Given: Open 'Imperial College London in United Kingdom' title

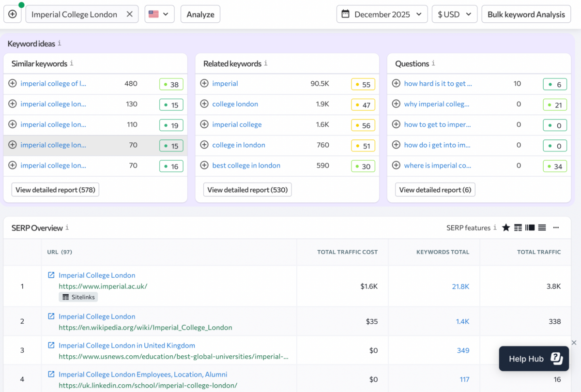Looking at the screenshot, I should point(127,346).
